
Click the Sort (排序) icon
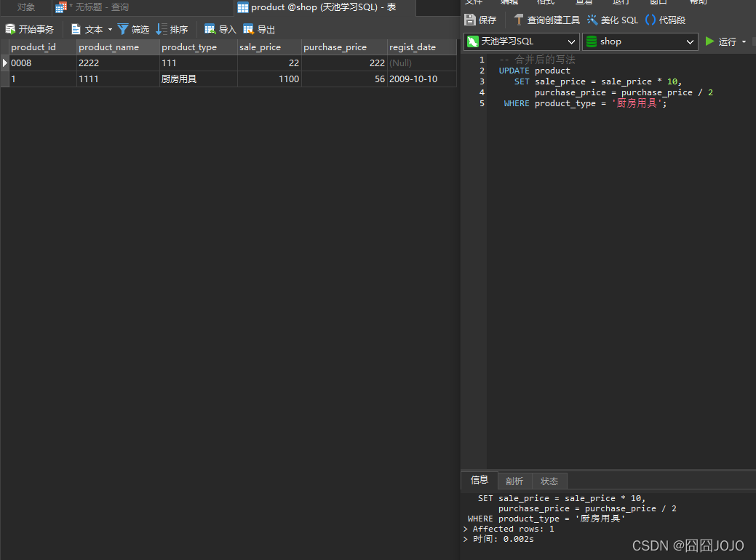click(x=162, y=29)
